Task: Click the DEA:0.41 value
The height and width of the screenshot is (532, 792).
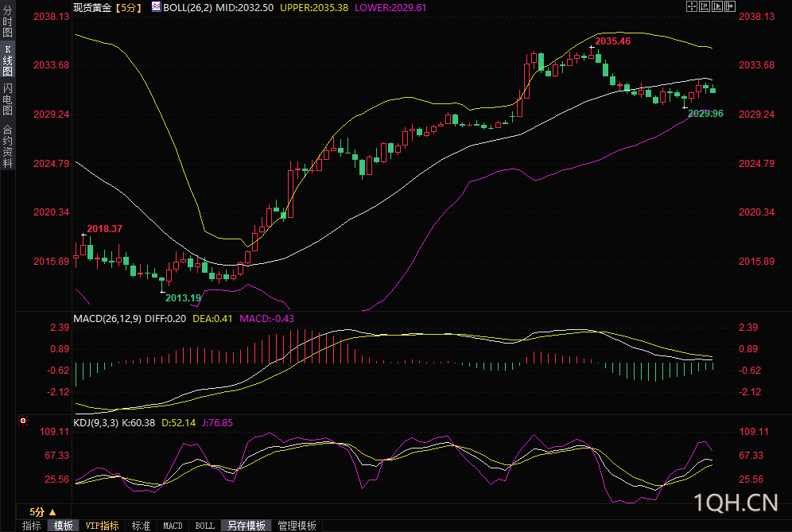Action: coord(212,319)
